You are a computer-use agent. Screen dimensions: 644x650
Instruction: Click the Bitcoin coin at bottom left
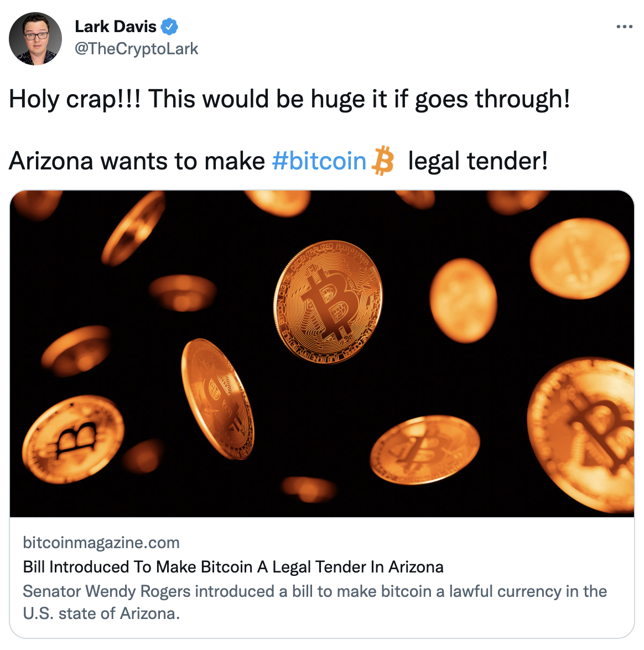[73, 439]
